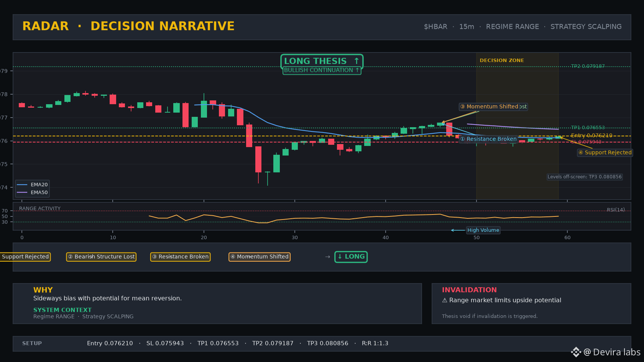Click the Support Rejected chip in the signal row
This screenshot has height=362, width=644.
pos(25,257)
